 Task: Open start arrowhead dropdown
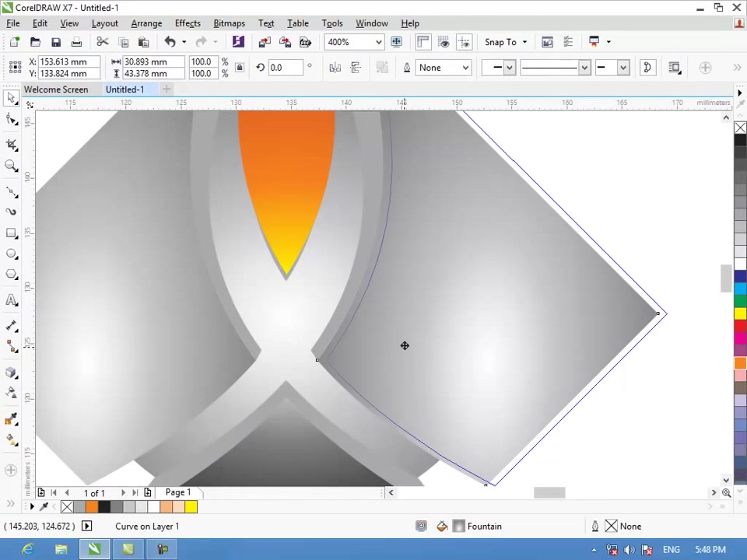pyautogui.click(x=509, y=68)
